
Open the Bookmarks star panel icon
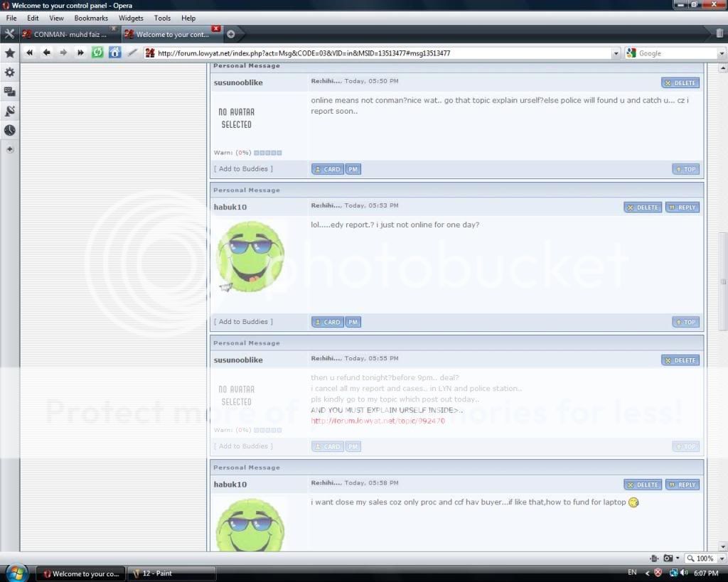click(10, 53)
